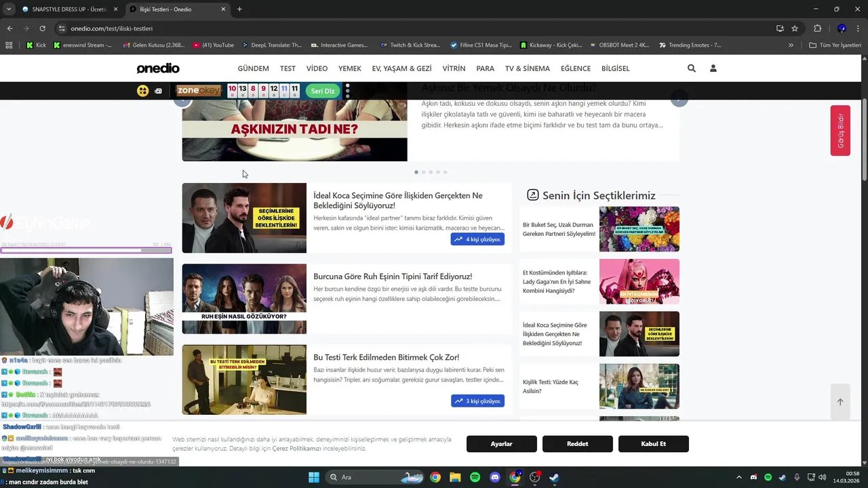Click the apps grid icon in bookmarks bar
The width and height of the screenshot is (868, 488).
point(9,45)
